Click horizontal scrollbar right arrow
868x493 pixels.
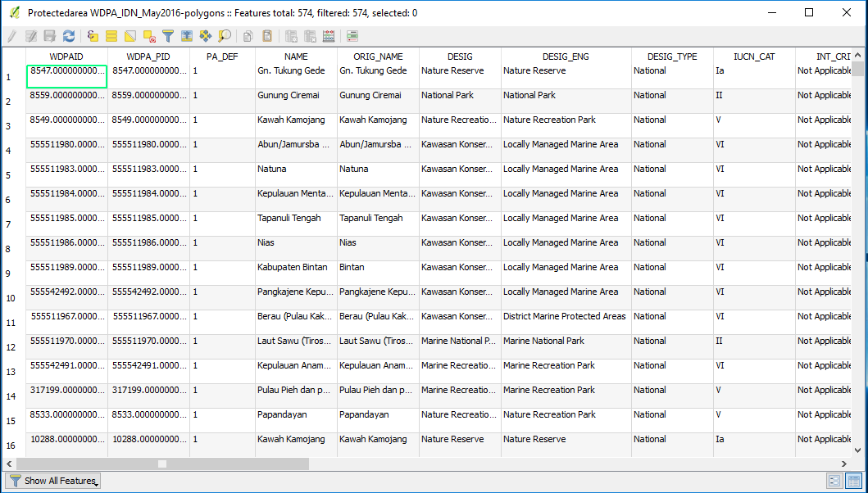point(844,464)
